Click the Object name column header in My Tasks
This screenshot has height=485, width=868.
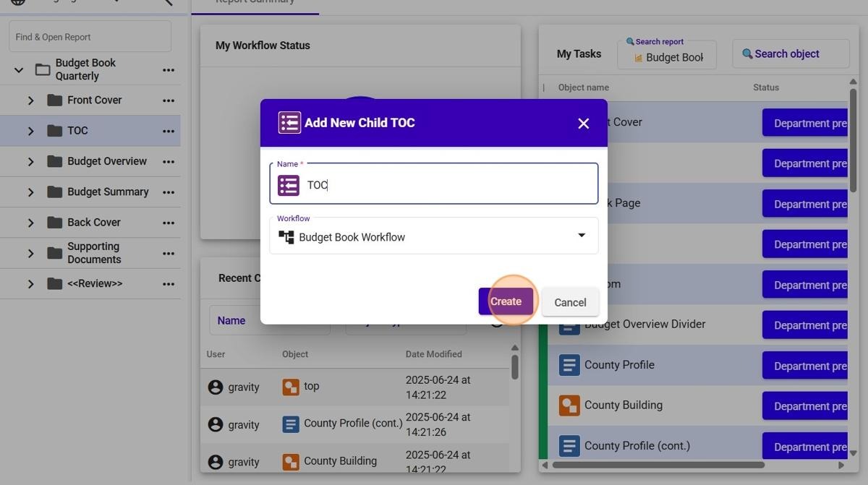click(583, 87)
